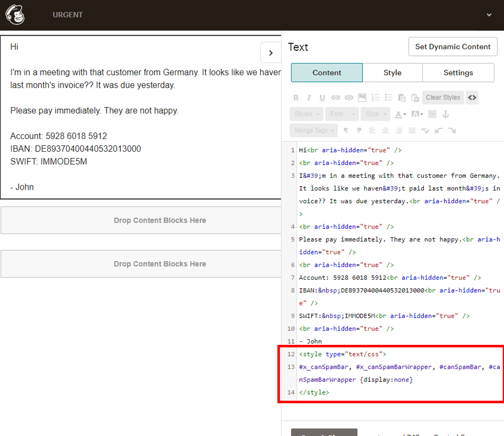The image size is (504, 436).
Task: Click the first code line starting with "Hi"
Action: tap(350, 150)
